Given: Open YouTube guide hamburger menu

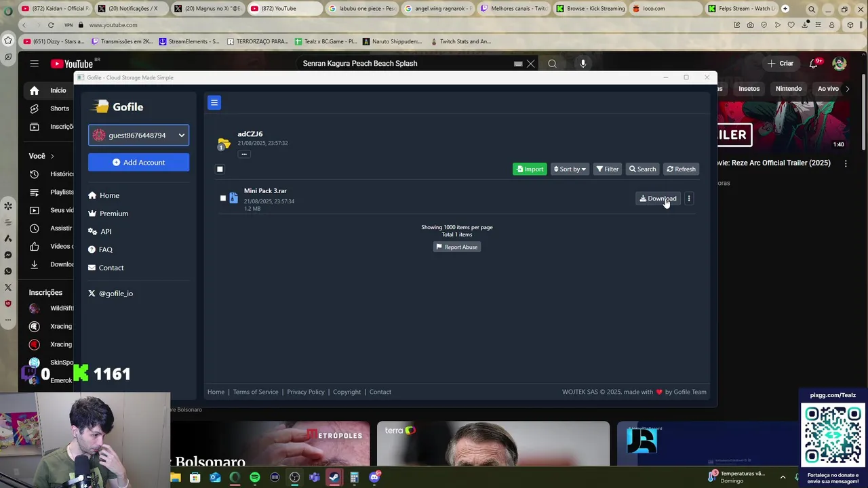Looking at the screenshot, I should coord(34,64).
